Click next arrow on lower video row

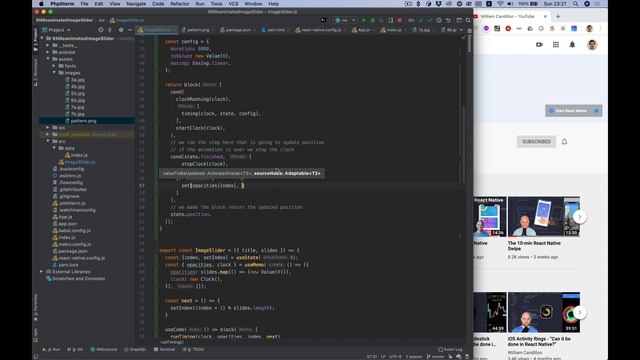[x=580, y=313]
